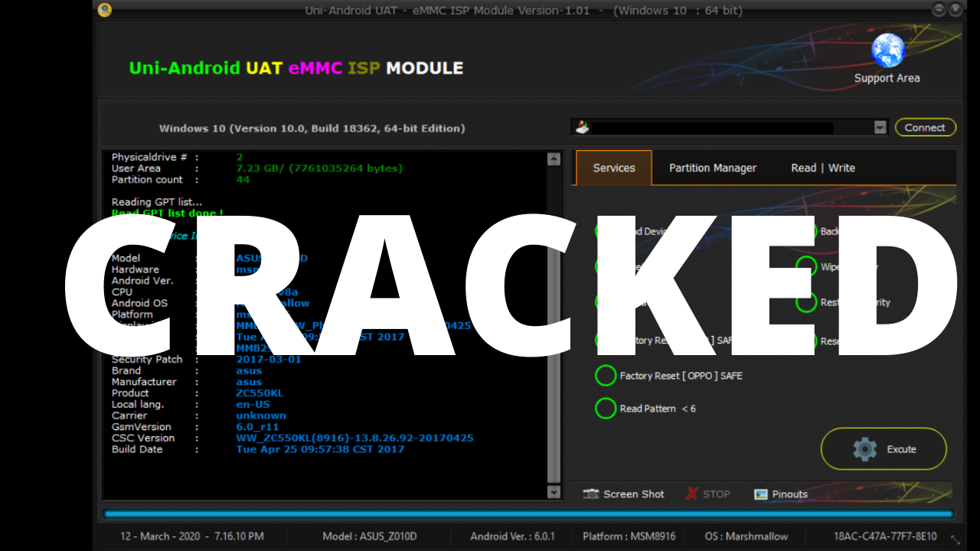Click the Connect button

[926, 128]
